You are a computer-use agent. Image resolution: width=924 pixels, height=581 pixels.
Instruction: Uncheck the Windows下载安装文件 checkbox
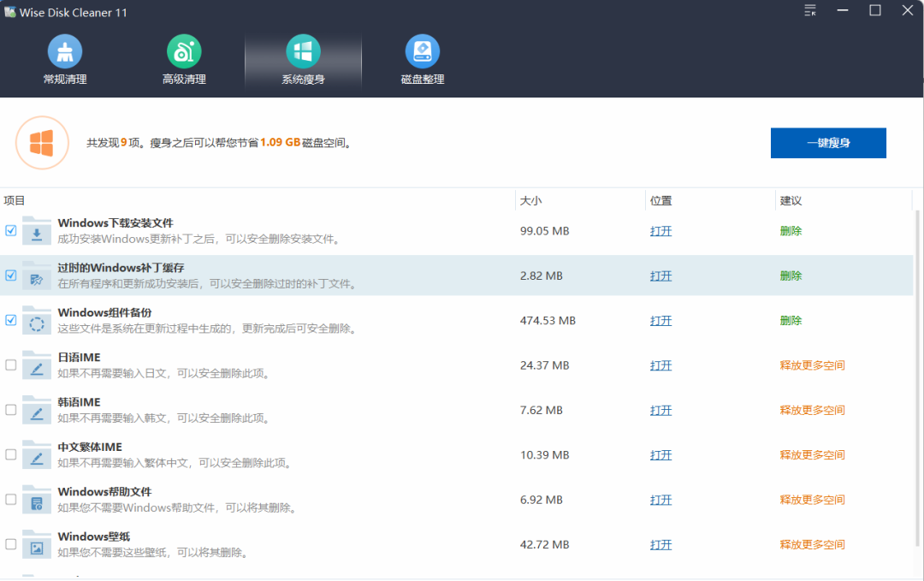(x=10, y=231)
